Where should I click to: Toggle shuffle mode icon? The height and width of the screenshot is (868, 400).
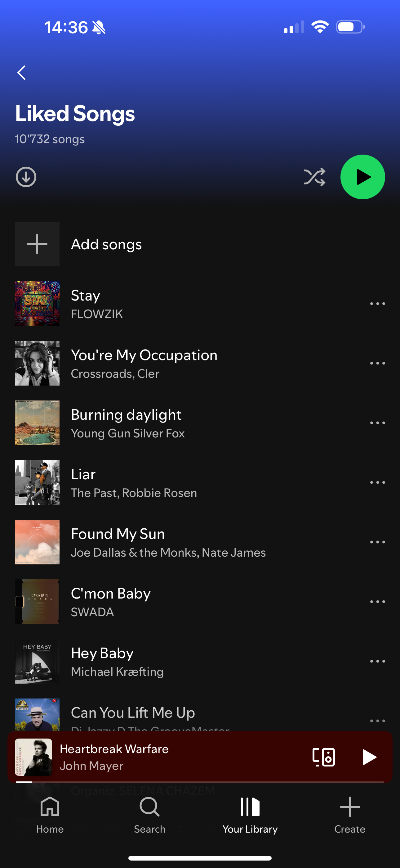(314, 177)
